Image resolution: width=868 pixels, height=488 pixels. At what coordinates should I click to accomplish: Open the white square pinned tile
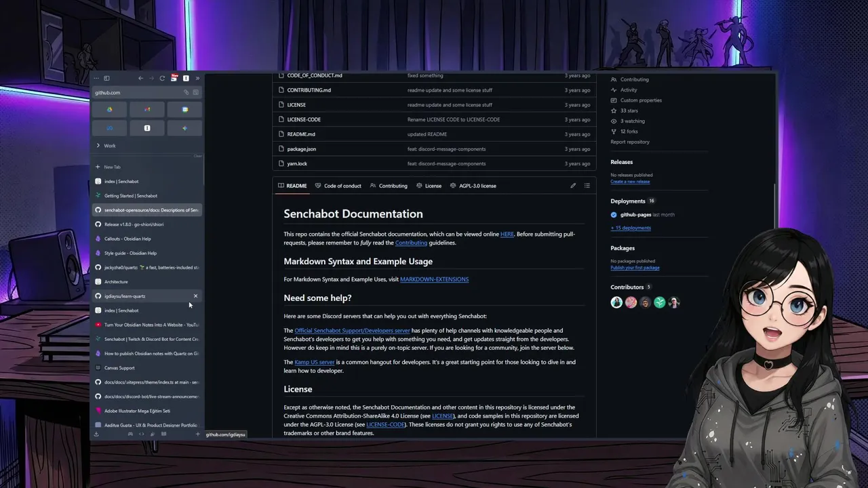click(147, 128)
